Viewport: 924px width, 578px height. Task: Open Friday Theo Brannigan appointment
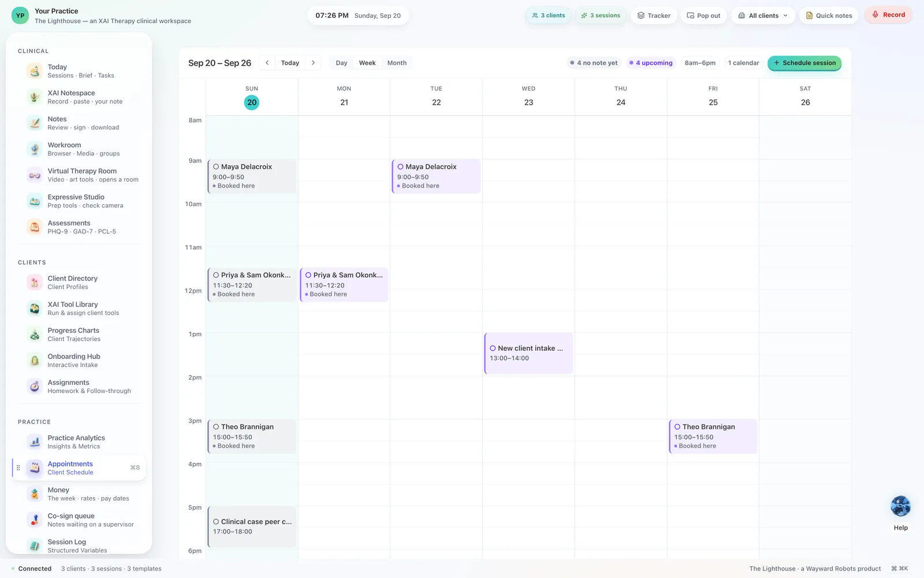(x=713, y=436)
